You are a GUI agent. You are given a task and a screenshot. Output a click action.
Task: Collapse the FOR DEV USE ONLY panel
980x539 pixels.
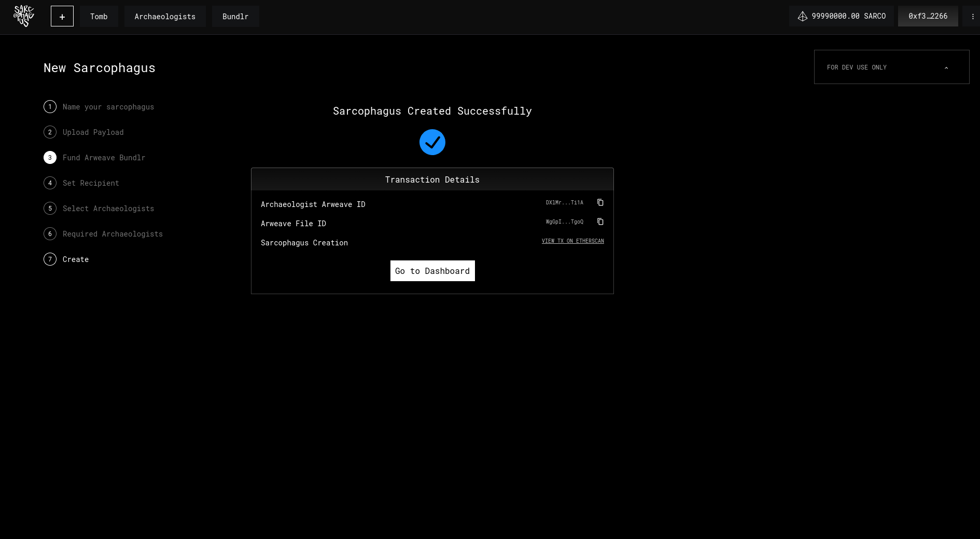coord(946,67)
